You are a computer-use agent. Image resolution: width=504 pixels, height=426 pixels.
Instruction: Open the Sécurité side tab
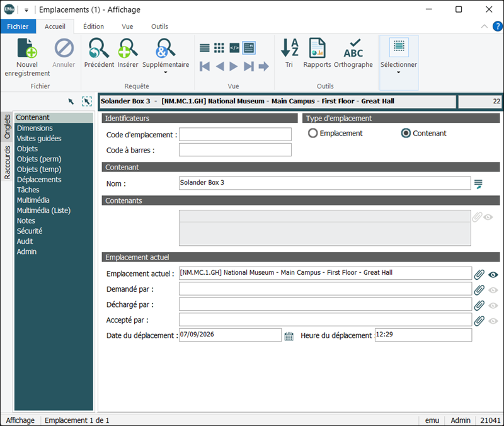[30, 231]
